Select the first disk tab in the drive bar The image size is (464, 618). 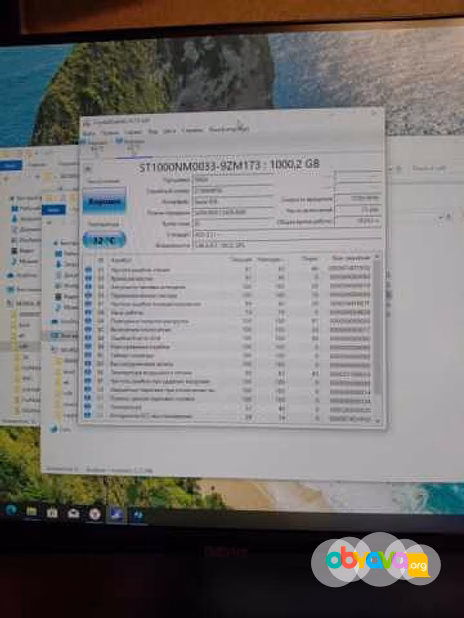tap(97, 145)
